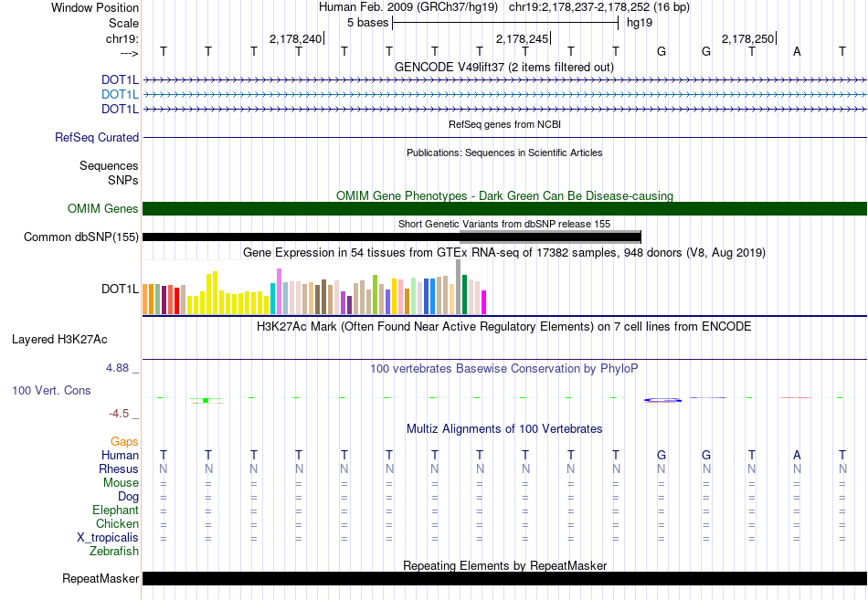The height and width of the screenshot is (600, 868).
Task: Click the 'Sequences' track label
Action: click(109, 165)
